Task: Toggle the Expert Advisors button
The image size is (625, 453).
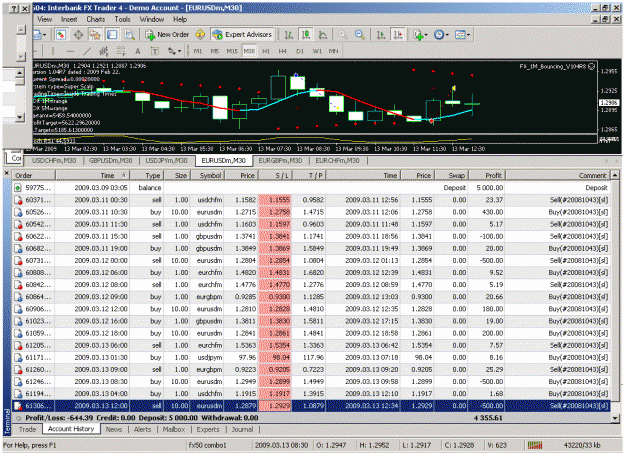Action: click(x=242, y=35)
